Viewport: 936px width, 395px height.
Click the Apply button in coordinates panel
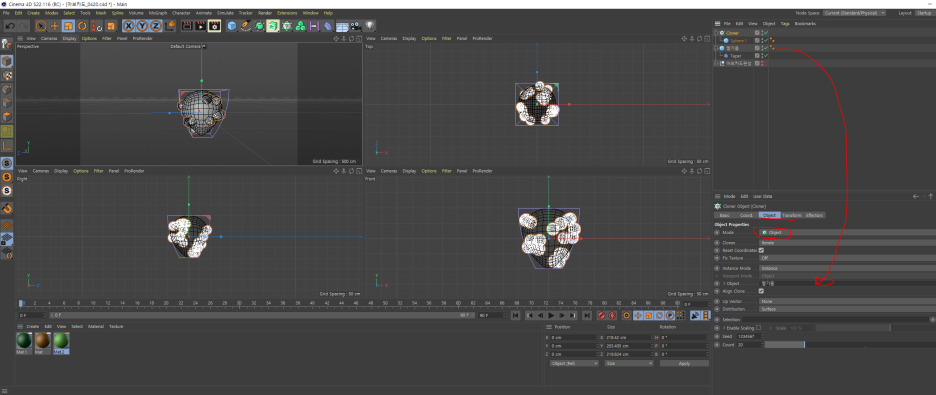click(684, 363)
